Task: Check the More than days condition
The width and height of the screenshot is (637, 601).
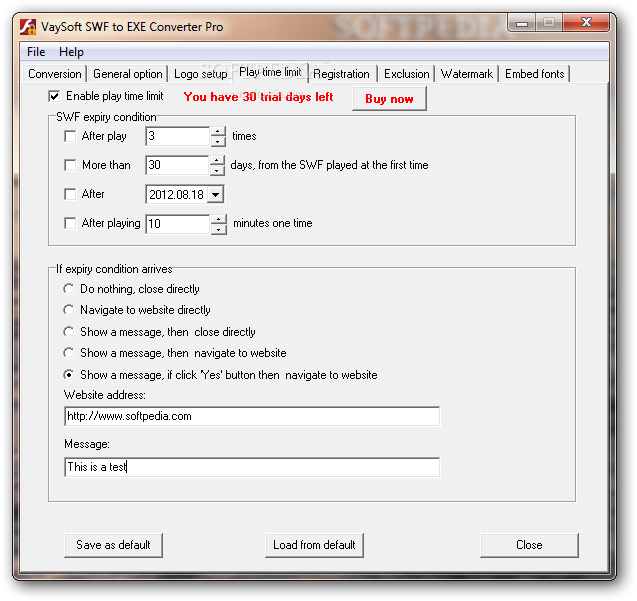Action: [x=70, y=165]
